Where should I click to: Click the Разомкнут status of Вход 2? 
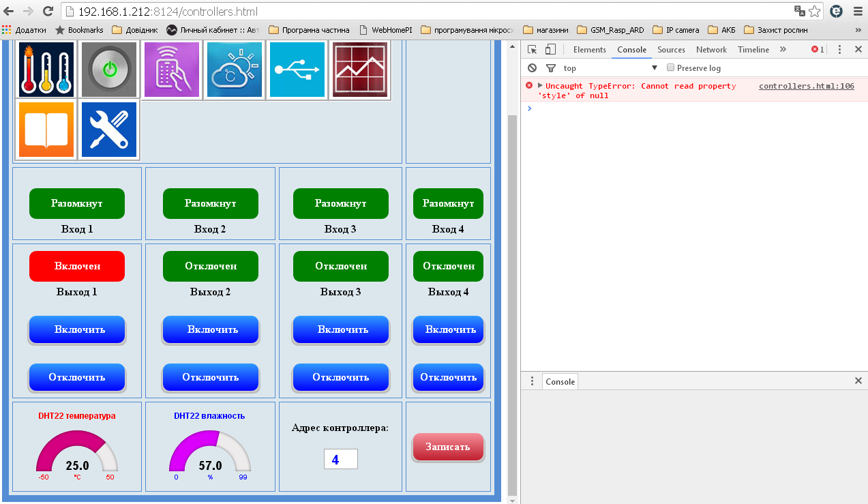[211, 203]
